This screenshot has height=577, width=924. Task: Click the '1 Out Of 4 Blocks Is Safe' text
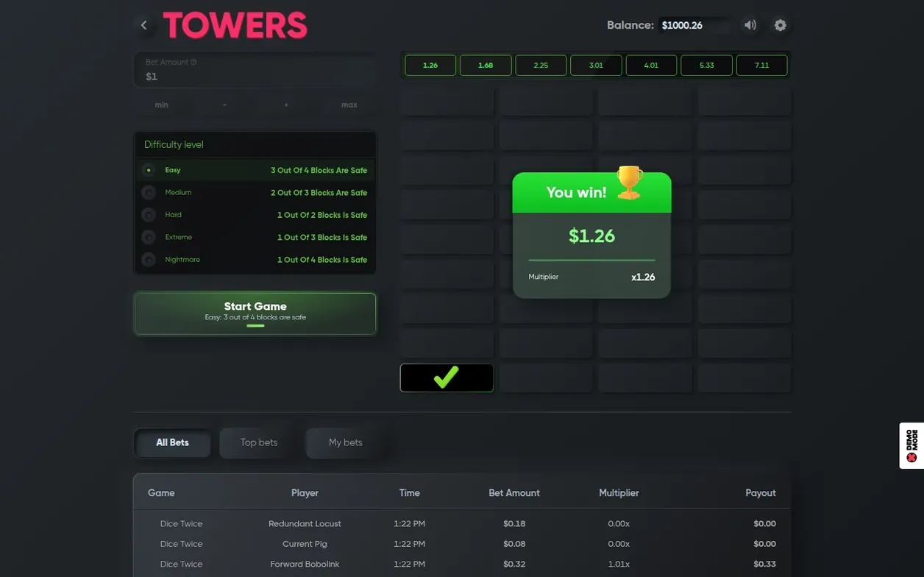click(322, 260)
